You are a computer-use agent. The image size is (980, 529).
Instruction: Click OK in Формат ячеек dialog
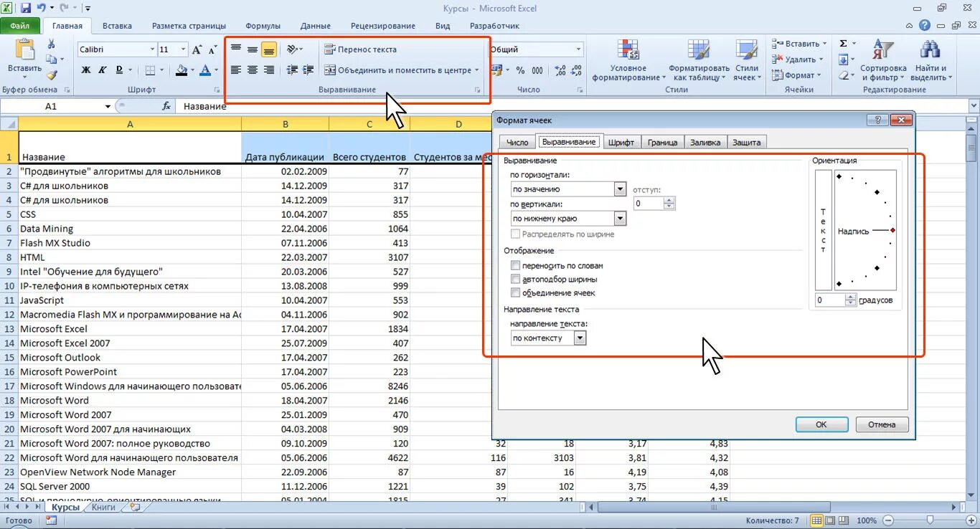click(821, 424)
